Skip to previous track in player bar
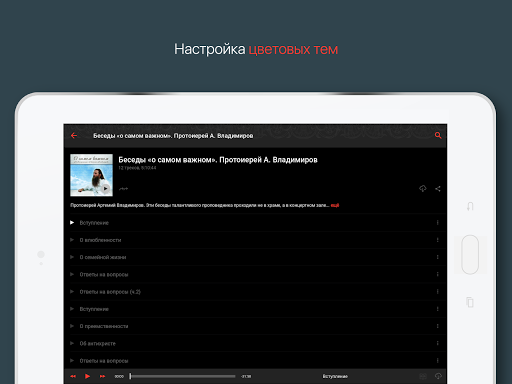512x384 pixels. pos(73,376)
